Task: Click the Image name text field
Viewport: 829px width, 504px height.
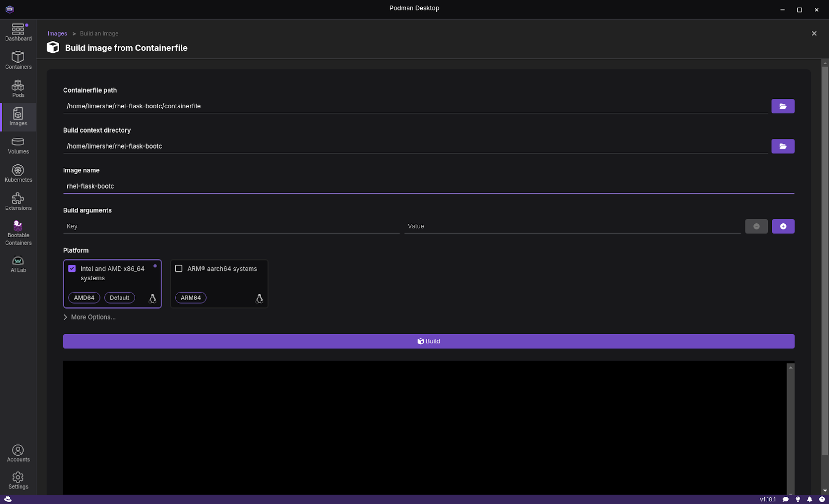Action: coord(428,186)
